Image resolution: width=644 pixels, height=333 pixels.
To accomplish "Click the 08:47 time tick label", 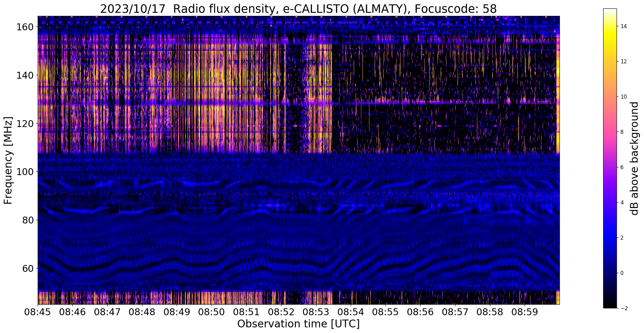I will [x=108, y=312].
